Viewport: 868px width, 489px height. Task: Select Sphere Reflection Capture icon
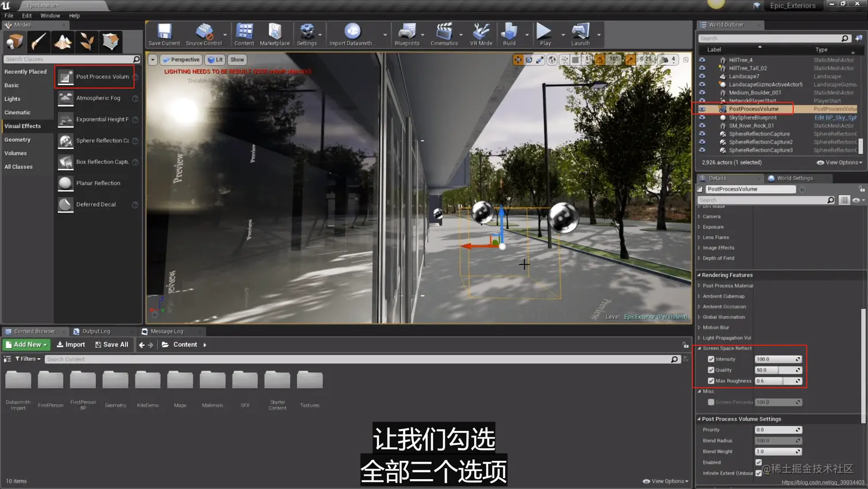point(65,141)
